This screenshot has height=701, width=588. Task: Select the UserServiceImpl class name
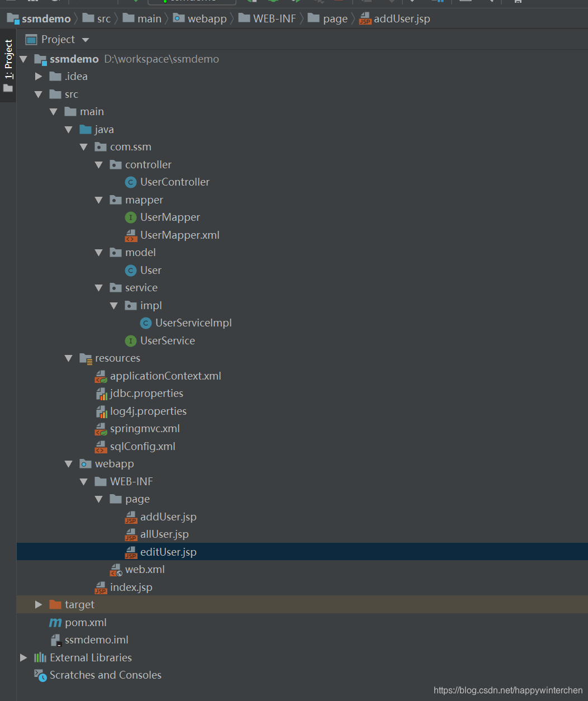193,323
